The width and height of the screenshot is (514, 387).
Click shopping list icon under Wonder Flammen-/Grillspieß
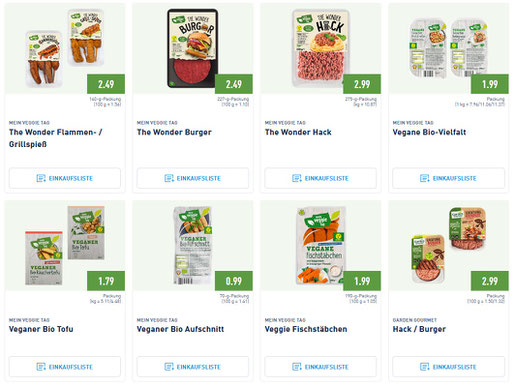pos(41,178)
